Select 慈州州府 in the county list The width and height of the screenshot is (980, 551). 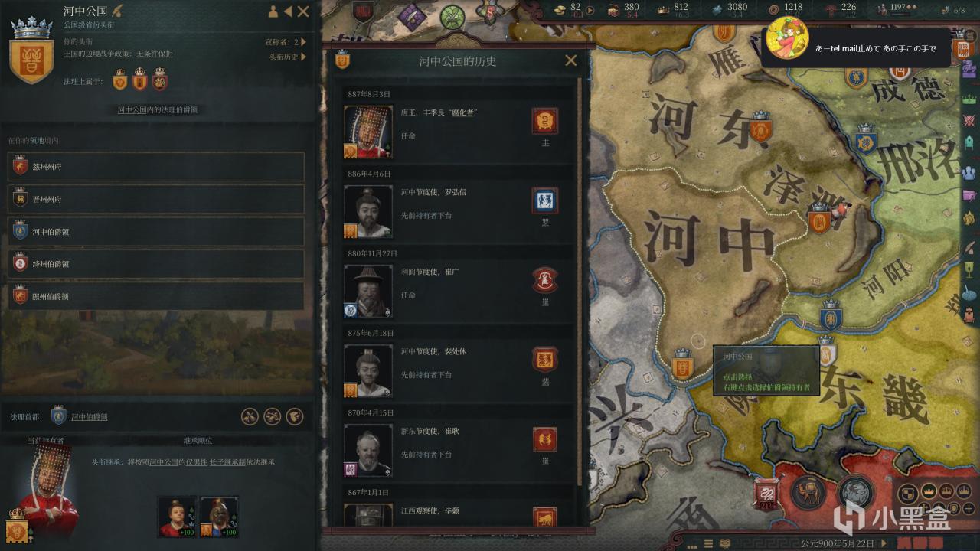tap(156, 167)
